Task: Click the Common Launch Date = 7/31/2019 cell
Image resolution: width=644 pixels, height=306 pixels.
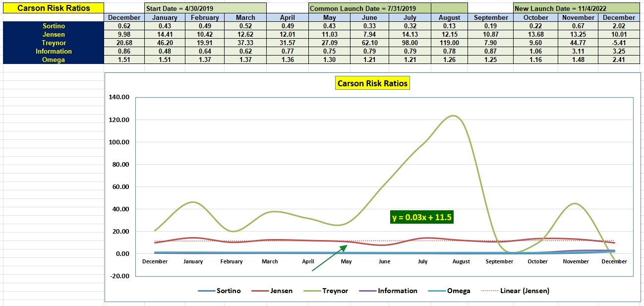Action: pyautogui.click(x=369, y=8)
